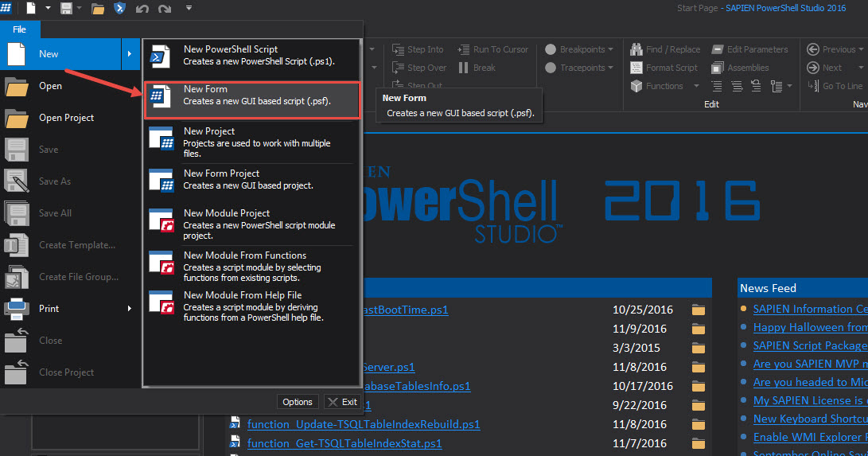Click the Close Project folder icon
This screenshot has width=868, height=456.
[17, 372]
